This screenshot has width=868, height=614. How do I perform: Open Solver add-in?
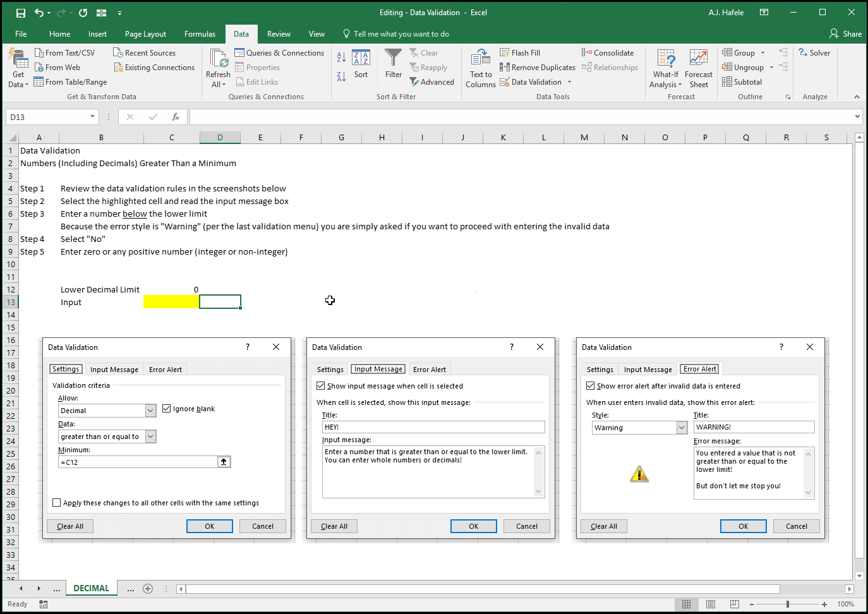pos(814,53)
